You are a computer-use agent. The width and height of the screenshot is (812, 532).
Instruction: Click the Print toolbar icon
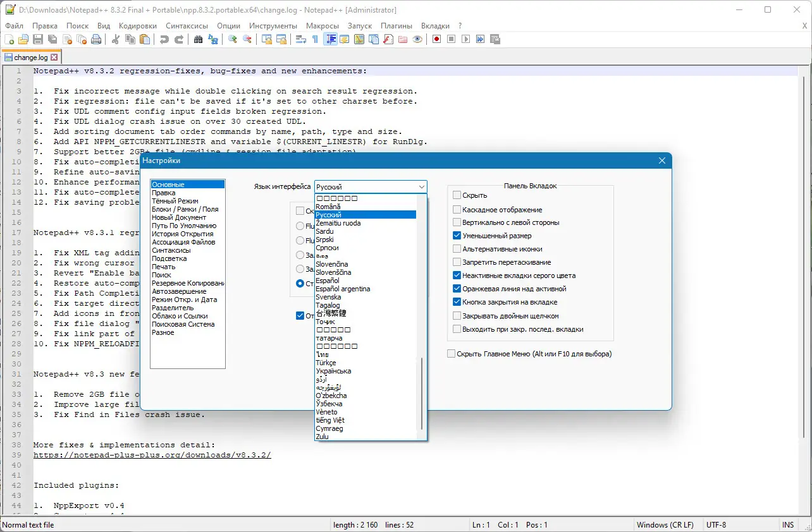coord(96,39)
